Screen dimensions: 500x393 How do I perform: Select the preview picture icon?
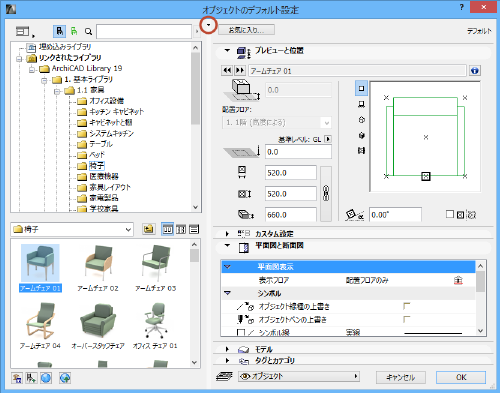point(361,151)
